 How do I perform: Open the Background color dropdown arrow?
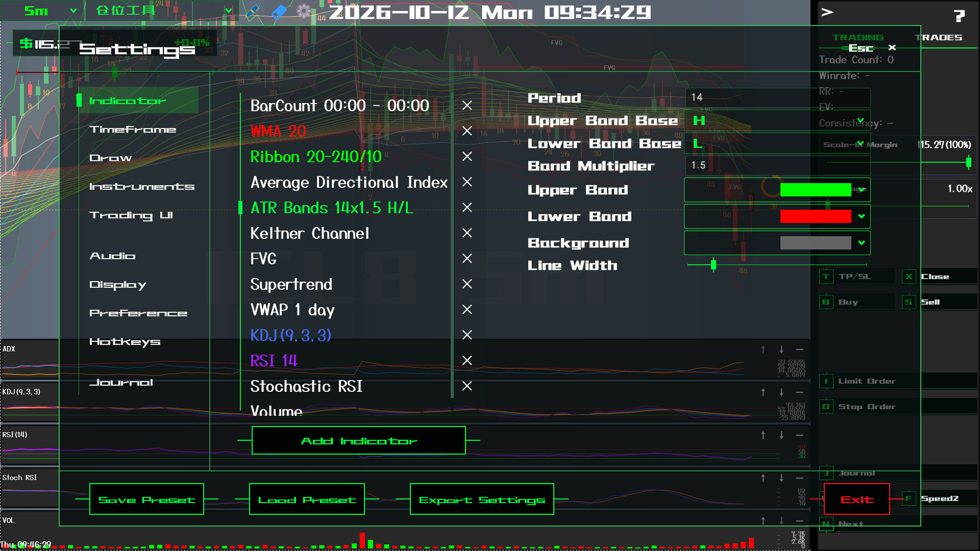[862, 243]
